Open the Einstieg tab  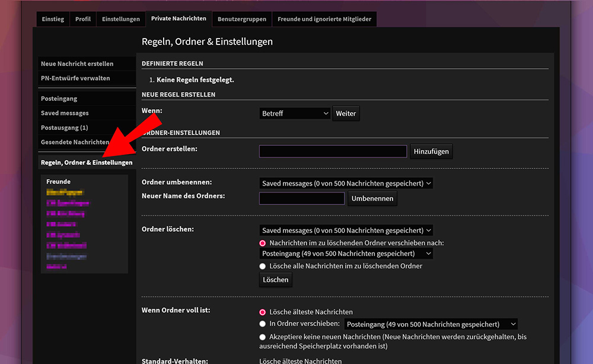tap(53, 19)
